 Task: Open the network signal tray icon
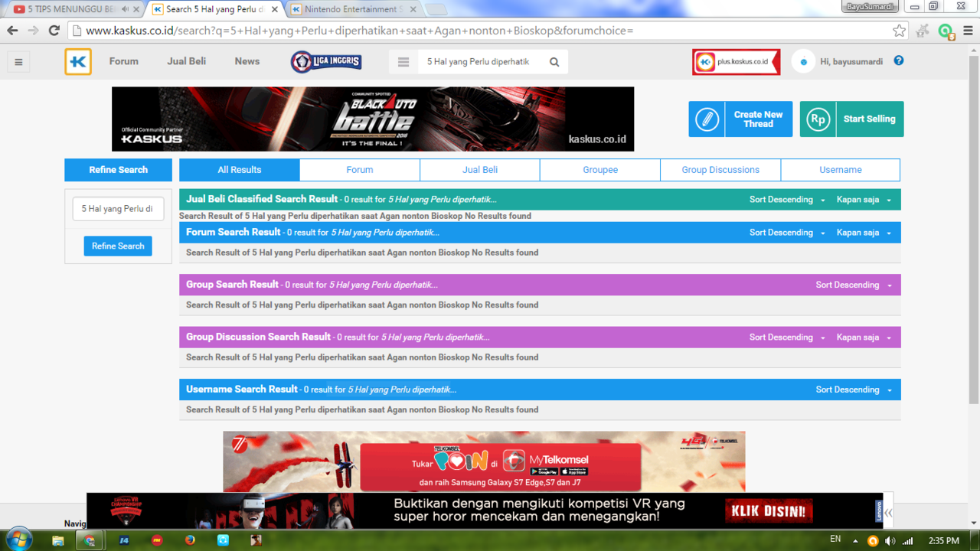[908, 541]
